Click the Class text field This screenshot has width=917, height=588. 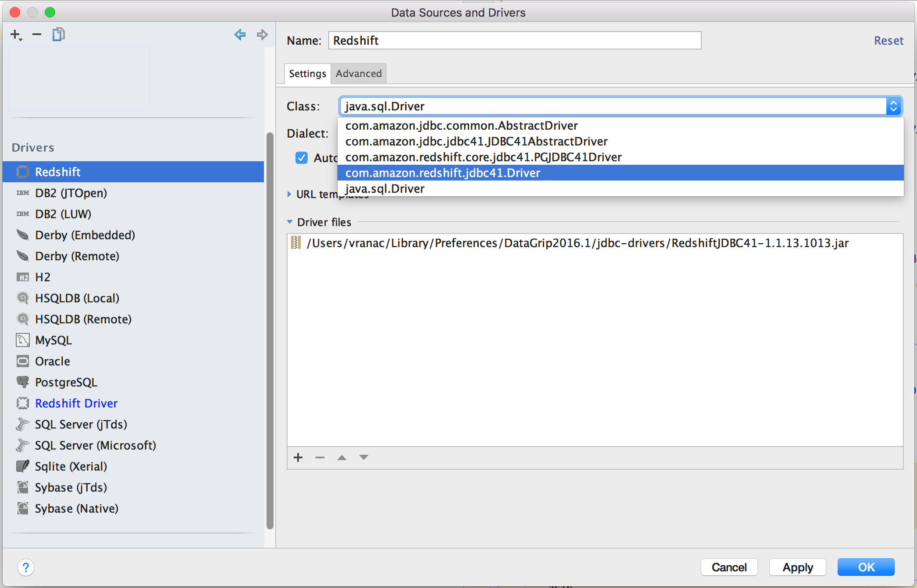(x=613, y=106)
